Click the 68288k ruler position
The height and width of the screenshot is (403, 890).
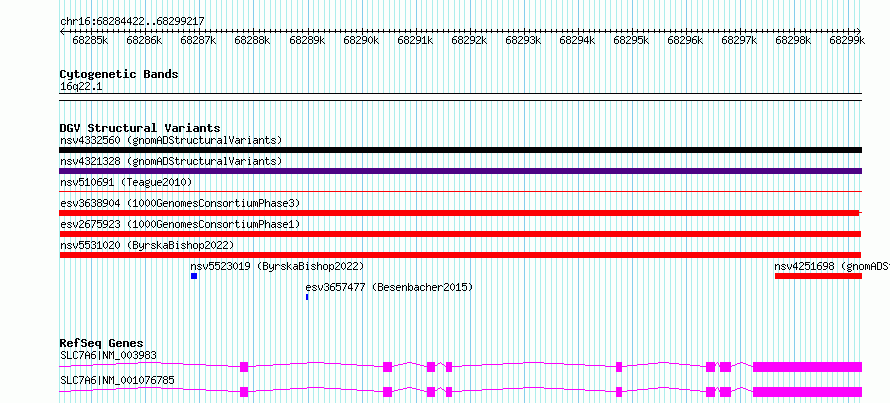252,40
